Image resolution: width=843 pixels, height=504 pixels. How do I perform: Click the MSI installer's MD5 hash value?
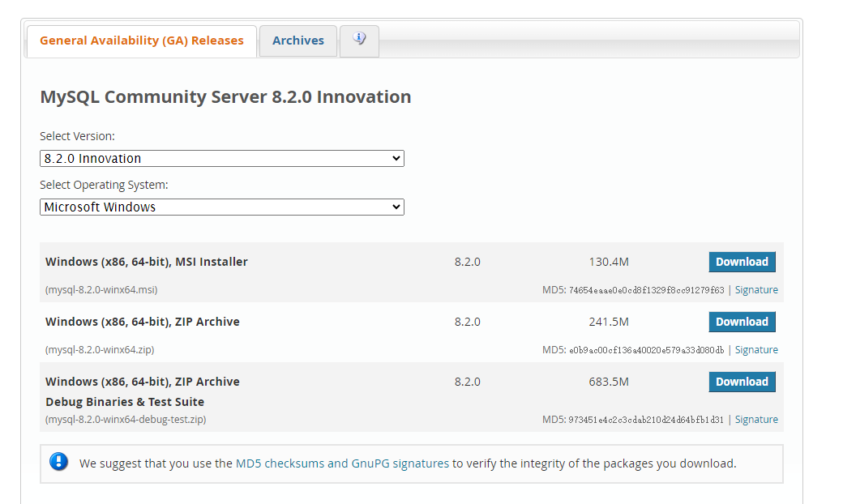[646, 290]
